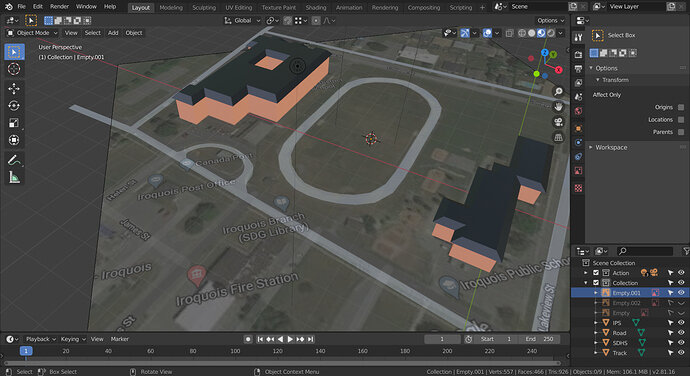Open the Playback dropdown in timeline
690x376 pixels.
pyautogui.click(x=41, y=339)
